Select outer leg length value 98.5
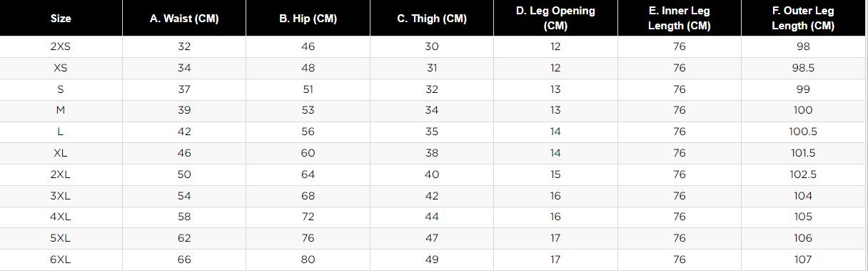The height and width of the screenshot is (271, 868). coord(803,68)
